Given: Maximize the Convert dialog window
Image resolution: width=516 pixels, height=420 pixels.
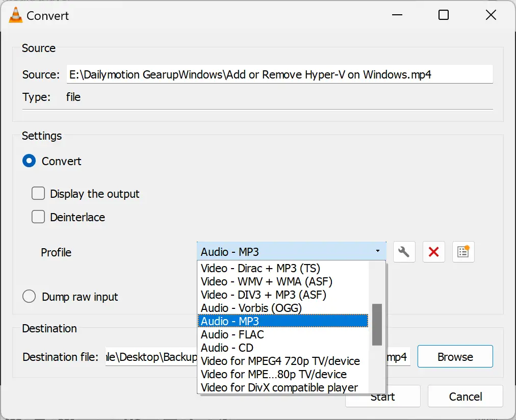Looking at the screenshot, I should pyautogui.click(x=444, y=15).
